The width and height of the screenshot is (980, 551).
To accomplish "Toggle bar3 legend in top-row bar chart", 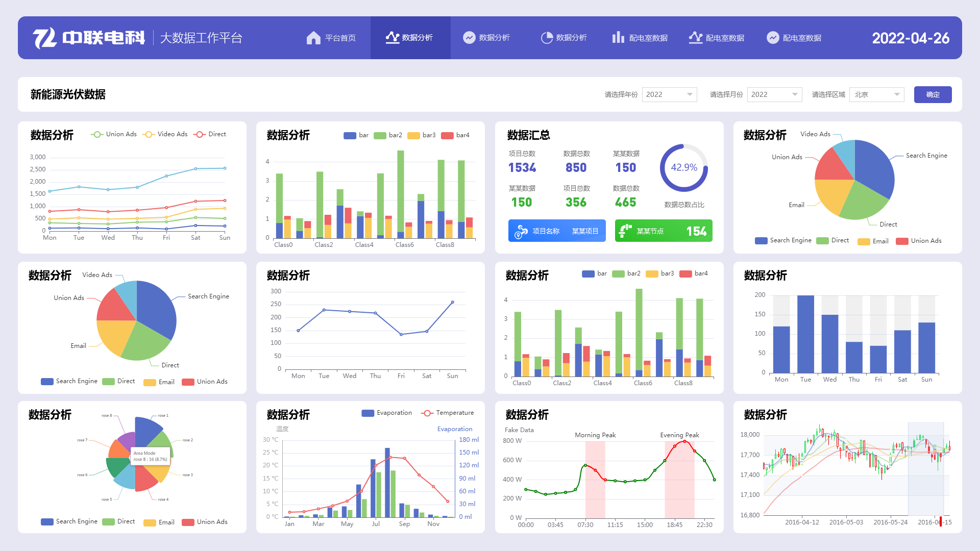I will 421,135.
